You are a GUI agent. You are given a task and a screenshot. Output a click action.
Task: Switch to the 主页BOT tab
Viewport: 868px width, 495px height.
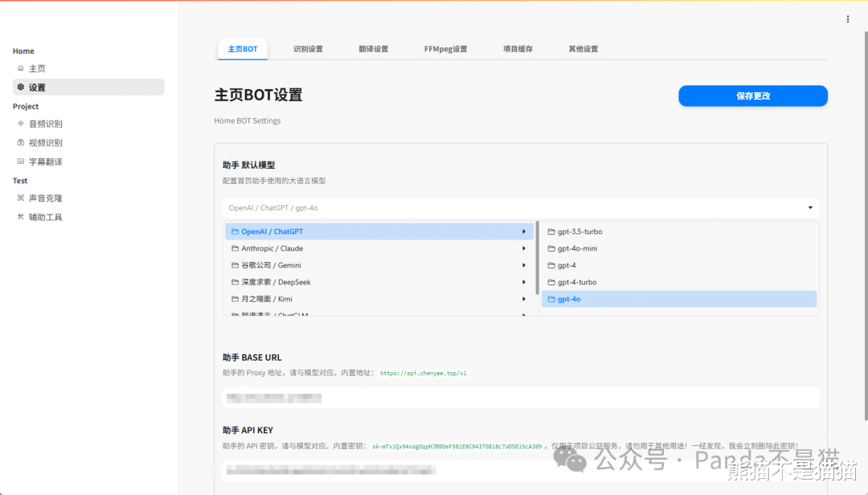(243, 49)
